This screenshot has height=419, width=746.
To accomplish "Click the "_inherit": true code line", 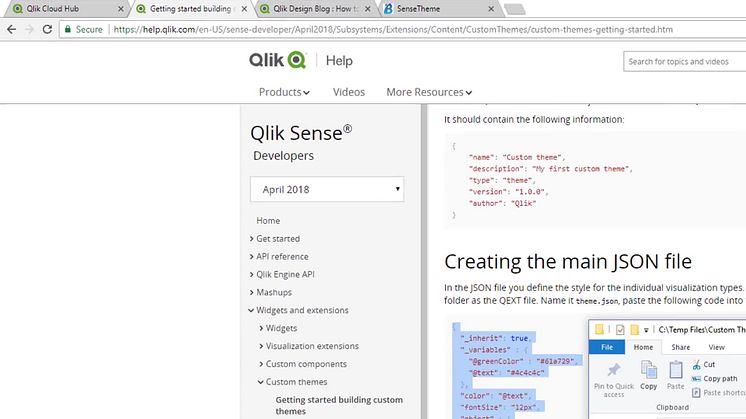I will (497, 338).
